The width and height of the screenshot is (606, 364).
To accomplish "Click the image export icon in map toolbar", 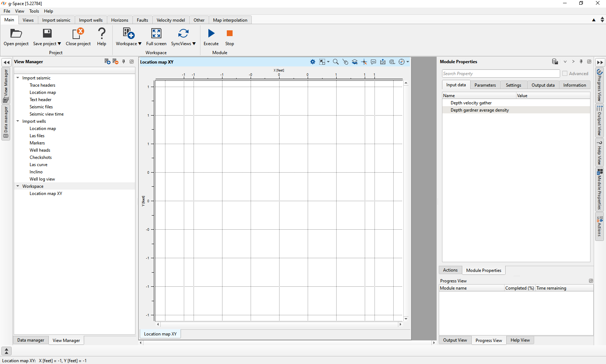I will (x=383, y=62).
